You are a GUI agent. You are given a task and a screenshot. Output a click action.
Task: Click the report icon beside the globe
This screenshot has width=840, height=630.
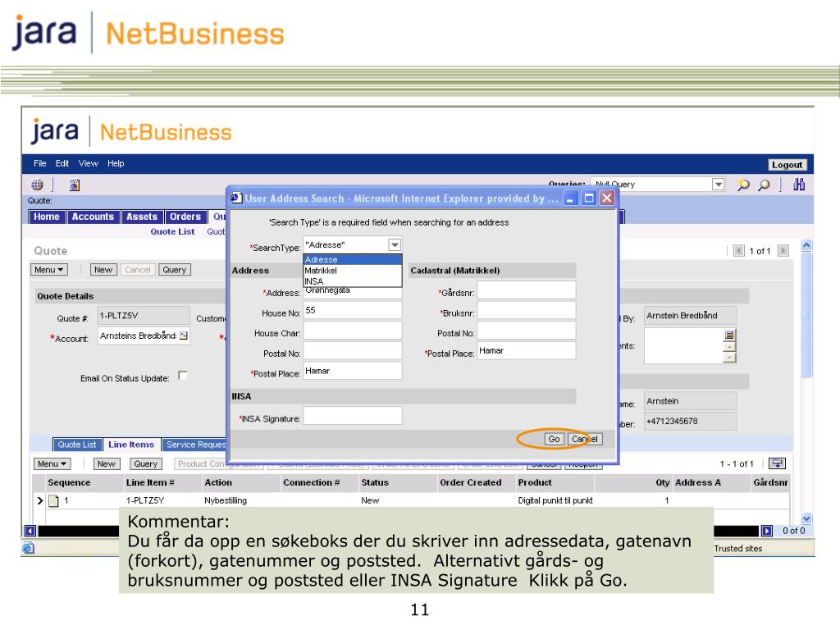coord(75,185)
